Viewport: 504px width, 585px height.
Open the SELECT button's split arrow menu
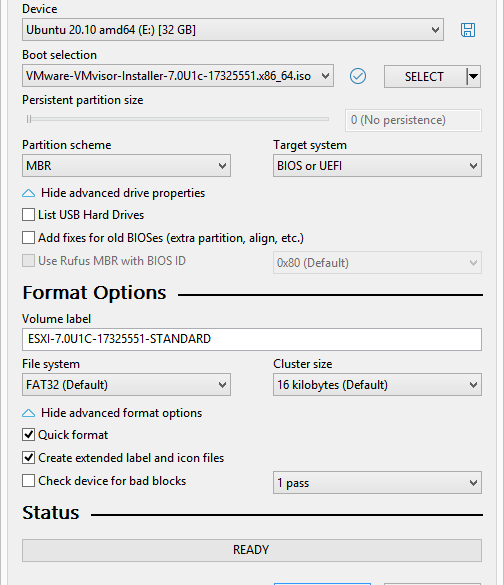[x=474, y=76]
